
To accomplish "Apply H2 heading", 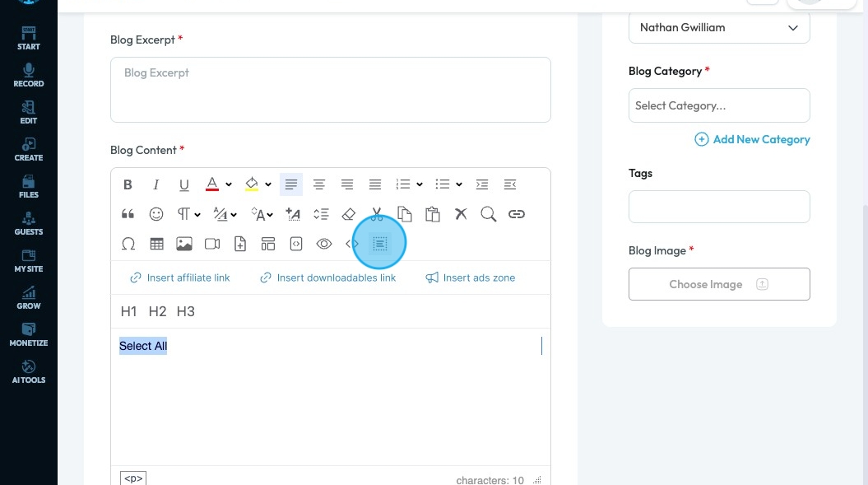I will tap(157, 311).
